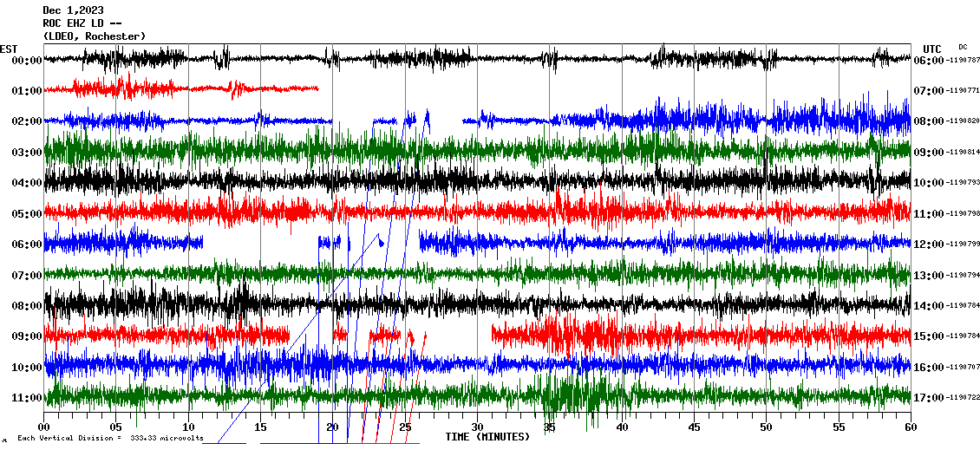
Task: Click the black seismic trace on the 08:00 row
Action: click(x=477, y=304)
